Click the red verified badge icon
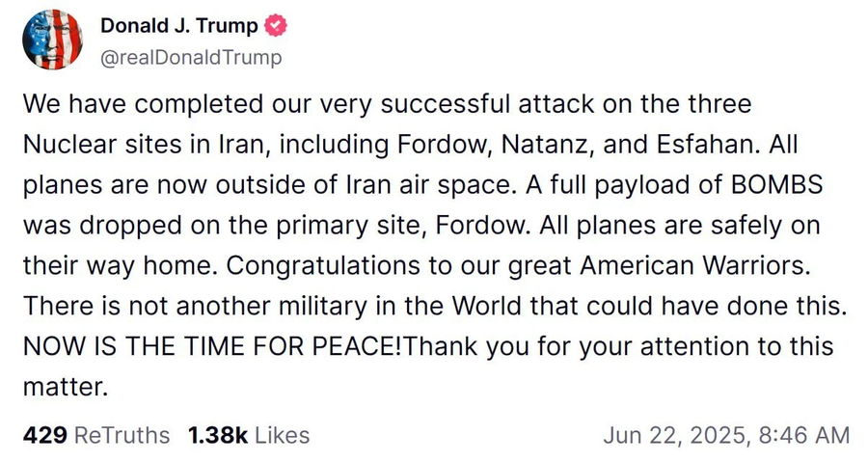 (275, 26)
